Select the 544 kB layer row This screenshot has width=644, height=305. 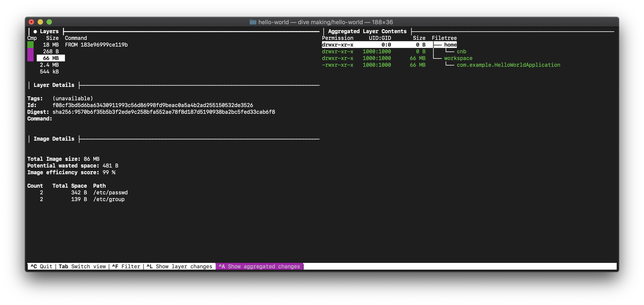49,72
